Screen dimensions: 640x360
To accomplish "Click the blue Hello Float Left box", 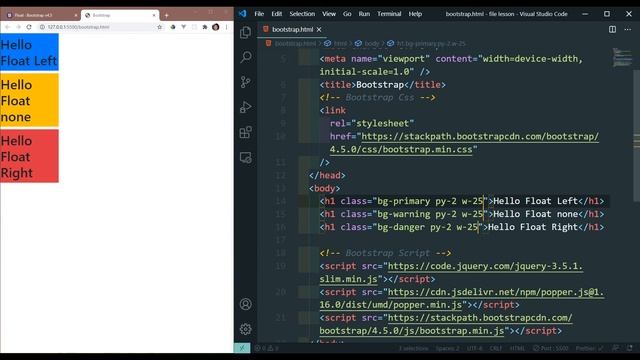I will pyautogui.click(x=29, y=52).
